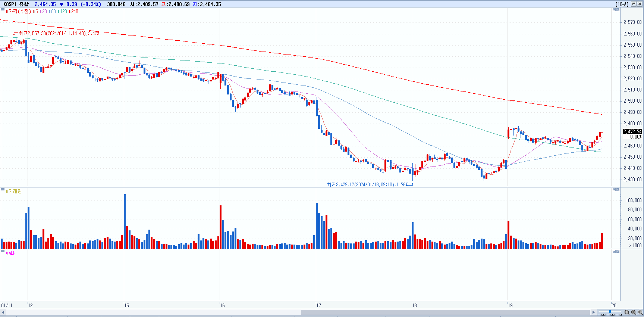Minimize the ADR indicator pane
The image size is (644, 317).
pyautogui.click(x=614, y=251)
